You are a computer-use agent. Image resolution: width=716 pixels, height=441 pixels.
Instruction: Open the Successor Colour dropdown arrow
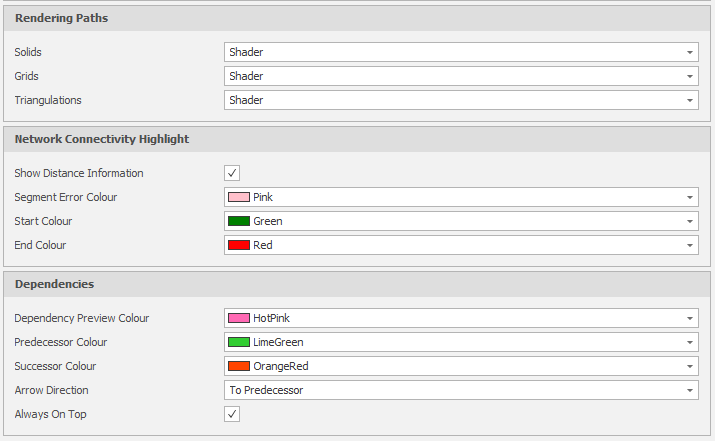pyautogui.click(x=690, y=366)
